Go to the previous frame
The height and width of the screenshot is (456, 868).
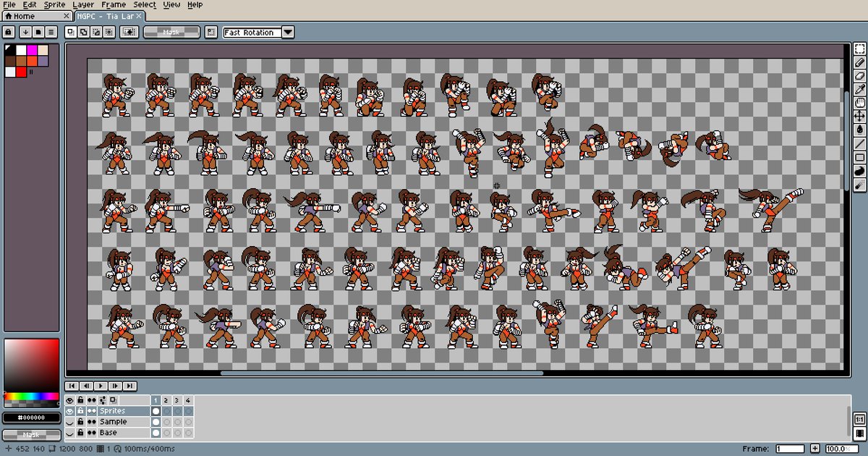(86, 387)
